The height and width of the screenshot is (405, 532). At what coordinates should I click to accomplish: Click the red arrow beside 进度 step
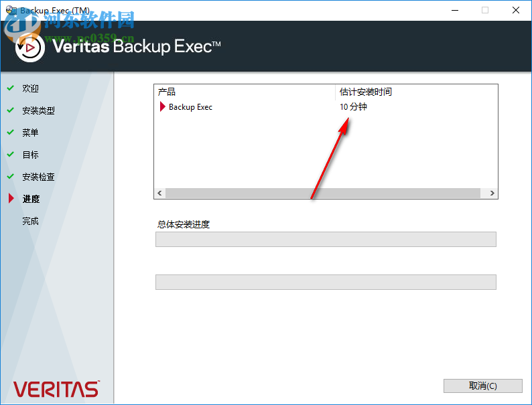coord(11,199)
